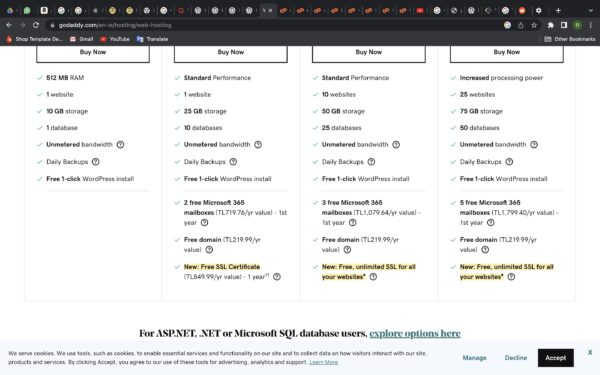Reload the page with the browser refresh icon
This screenshot has height=375, width=600.
pos(36,25)
